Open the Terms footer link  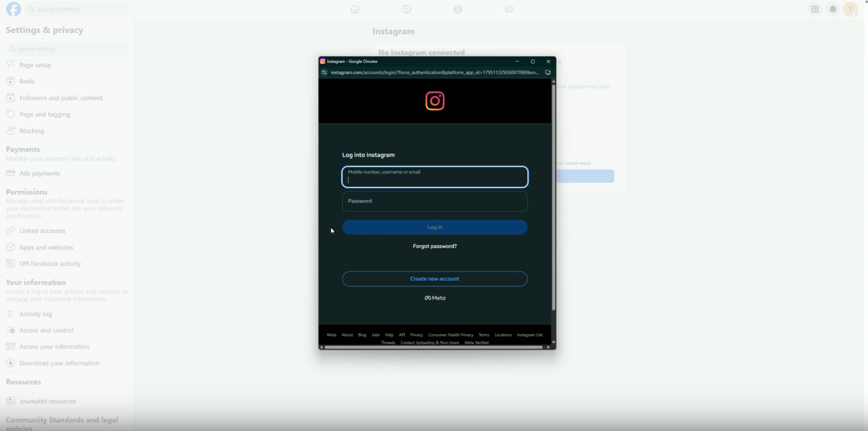(x=484, y=335)
